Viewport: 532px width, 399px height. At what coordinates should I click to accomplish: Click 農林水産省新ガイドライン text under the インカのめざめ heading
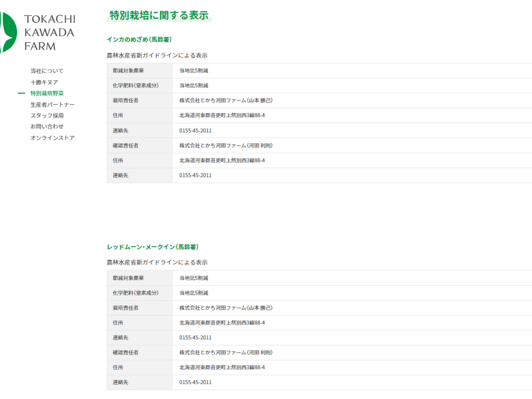point(157,55)
